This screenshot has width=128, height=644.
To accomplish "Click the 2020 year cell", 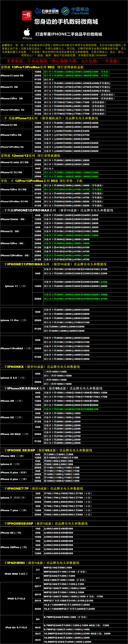I will (38, 609).
